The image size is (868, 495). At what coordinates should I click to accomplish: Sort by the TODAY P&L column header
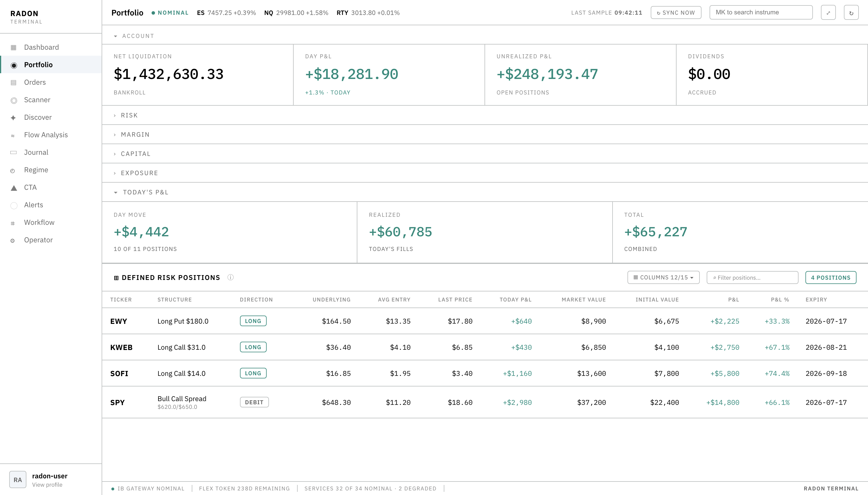(x=516, y=299)
